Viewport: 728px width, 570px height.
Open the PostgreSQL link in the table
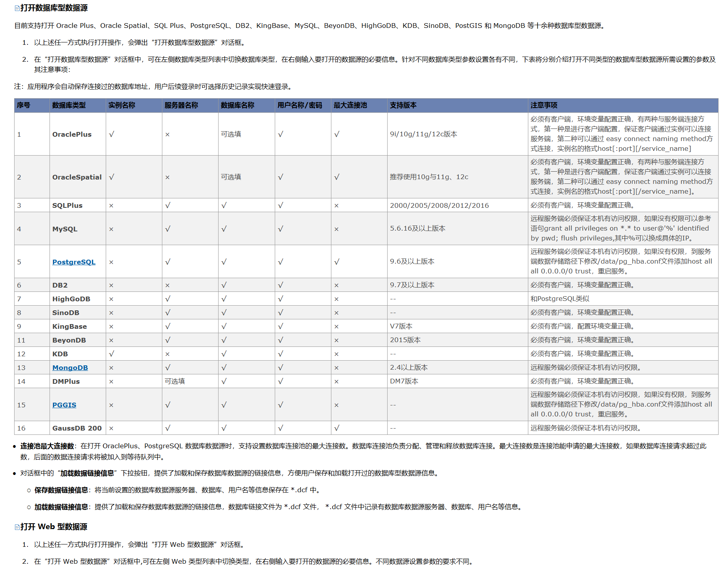pos(74,262)
